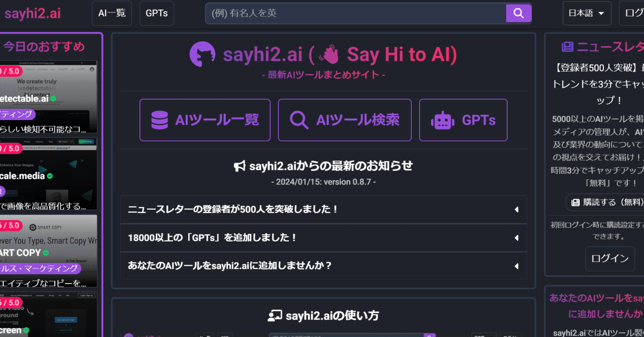Click the 今日のおすすめ heading
Screen dimensions: 644x337
44,47
